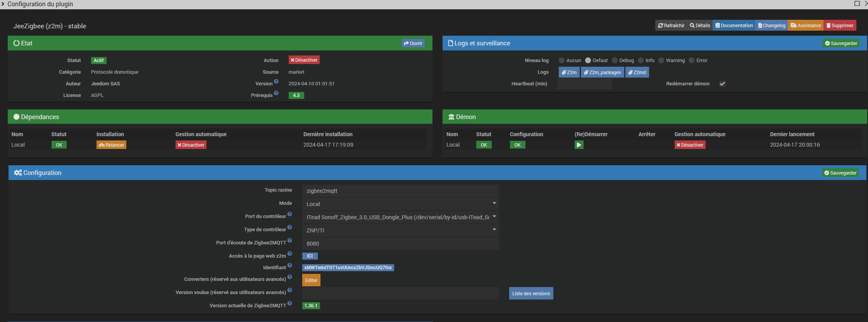Image resolution: width=868 pixels, height=322 pixels.
Task: Click Relancer to reinstall dependencies
Action: (111, 145)
